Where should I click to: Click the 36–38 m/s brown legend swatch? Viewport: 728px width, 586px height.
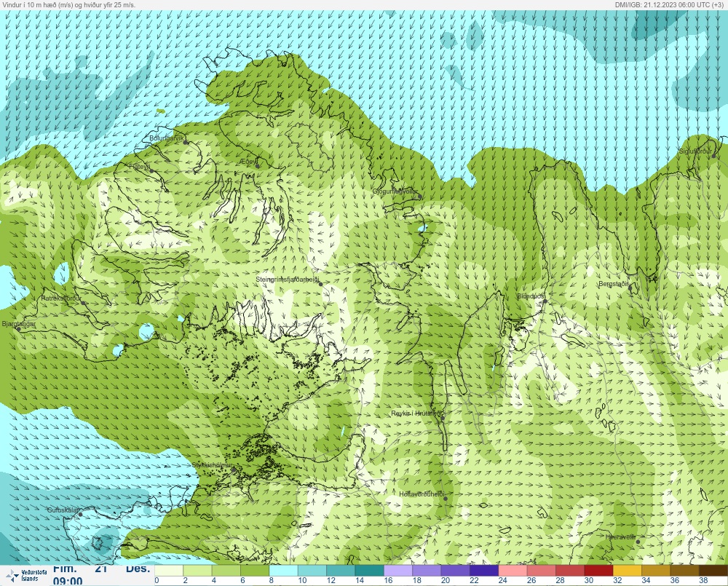pyautogui.click(x=684, y=570)
